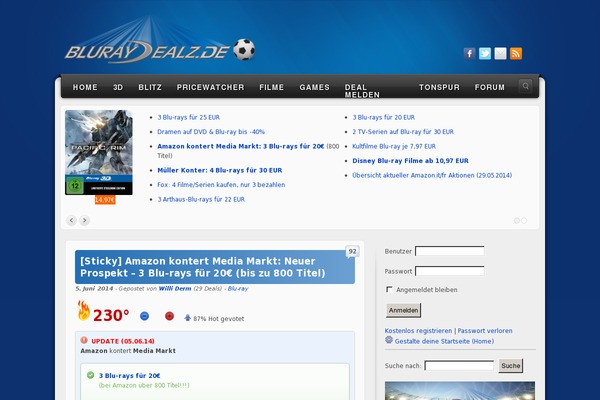Viewport: 600px width, 400px height.
Task: Click Passwort verloren link
Action: click(485, 331)
